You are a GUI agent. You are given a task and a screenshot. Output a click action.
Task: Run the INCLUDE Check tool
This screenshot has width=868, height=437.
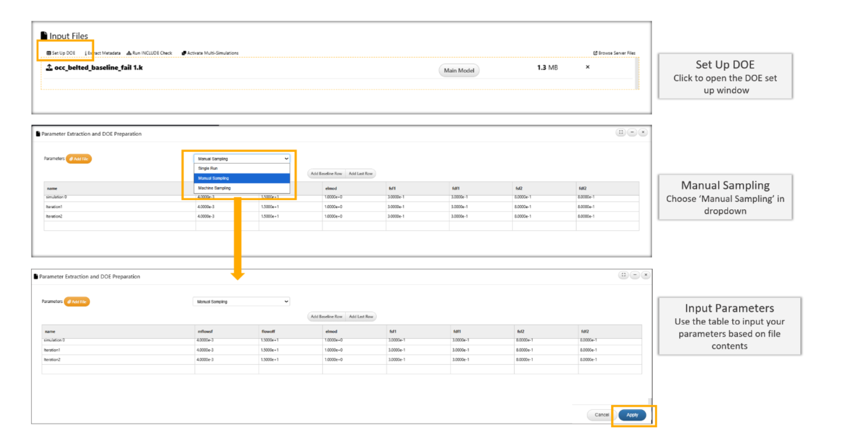(149, 53)
